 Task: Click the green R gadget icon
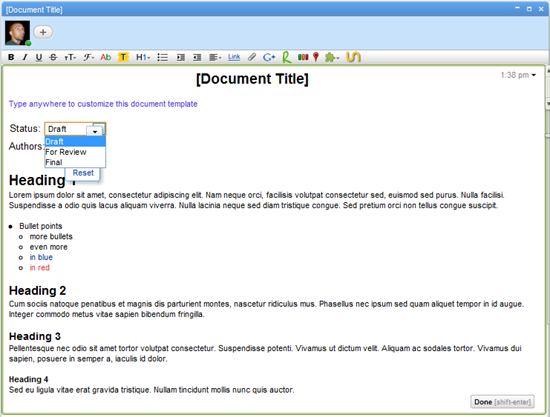[287, 57]
